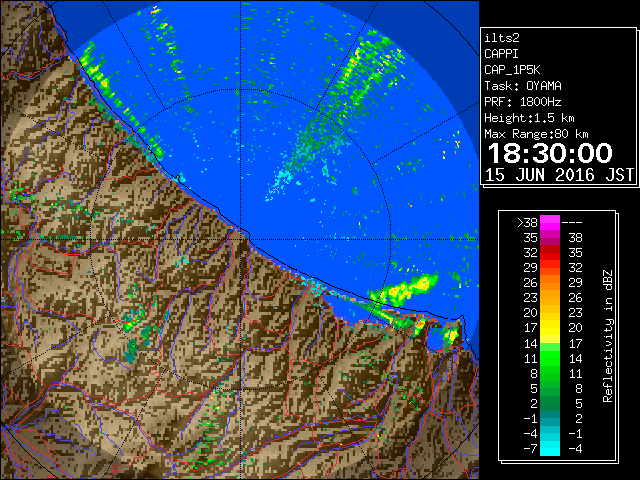This screenshot has width=640, height=480.
Task: Pick the red swatch between 32 and 35
Action: (550, 253)
